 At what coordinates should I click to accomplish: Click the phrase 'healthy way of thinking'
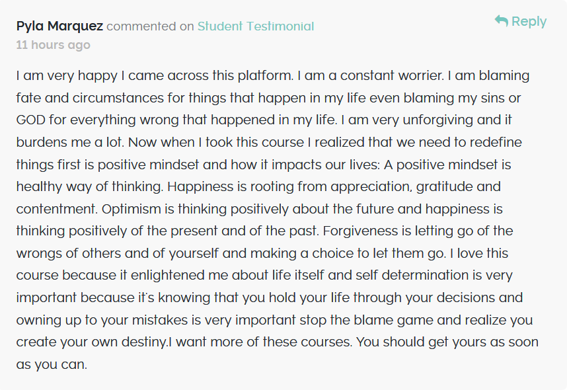click(x=90, y=187)
